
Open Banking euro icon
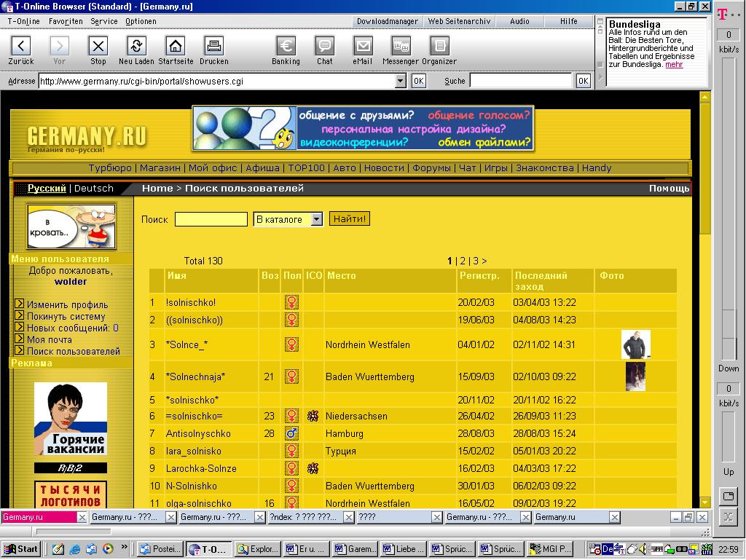[286, 47]
